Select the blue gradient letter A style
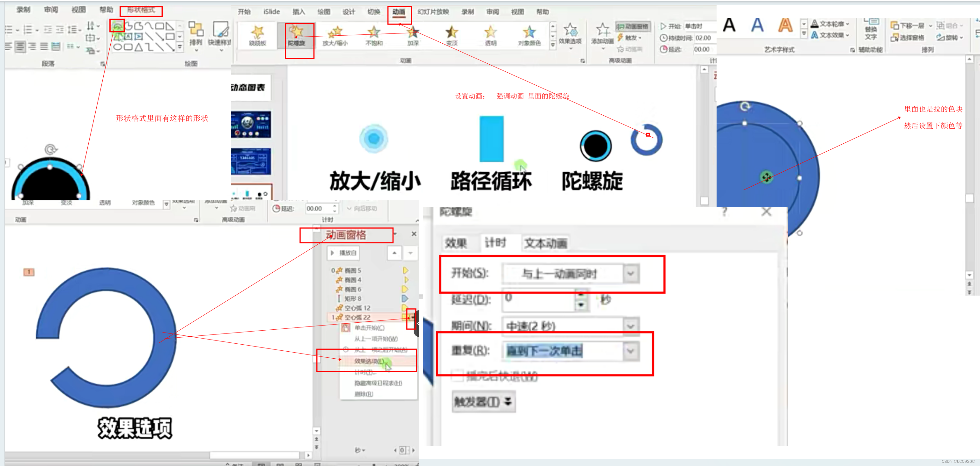The height and width of the screenshot is (466, 980). [757, 26]
